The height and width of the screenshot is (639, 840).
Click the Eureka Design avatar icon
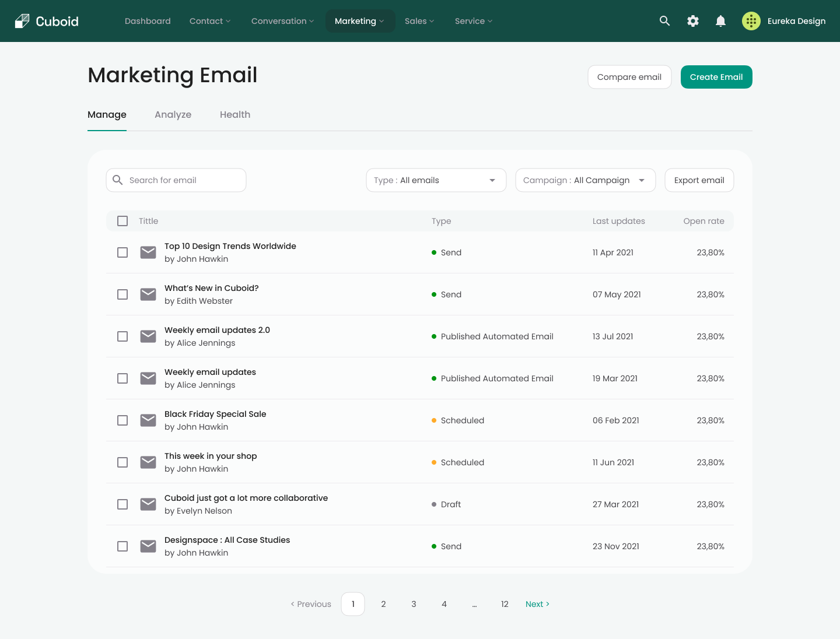(751, 20)
